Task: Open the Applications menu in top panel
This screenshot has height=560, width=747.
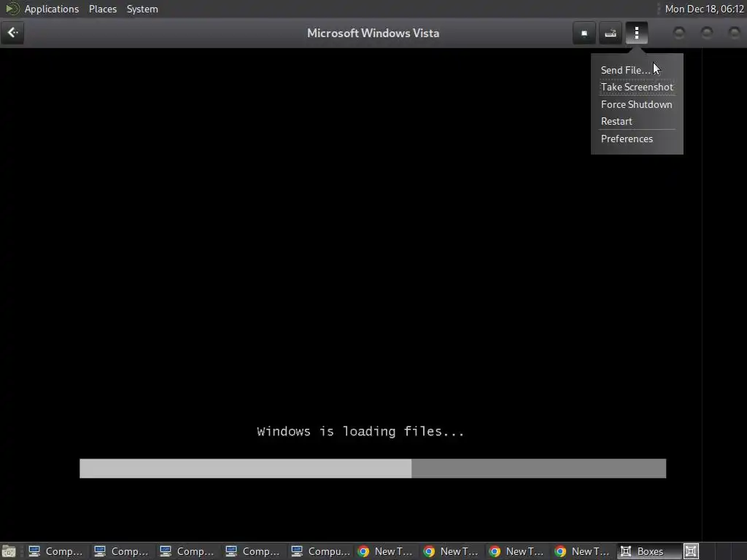Action: pyautogui.click(x=52, y=9)
